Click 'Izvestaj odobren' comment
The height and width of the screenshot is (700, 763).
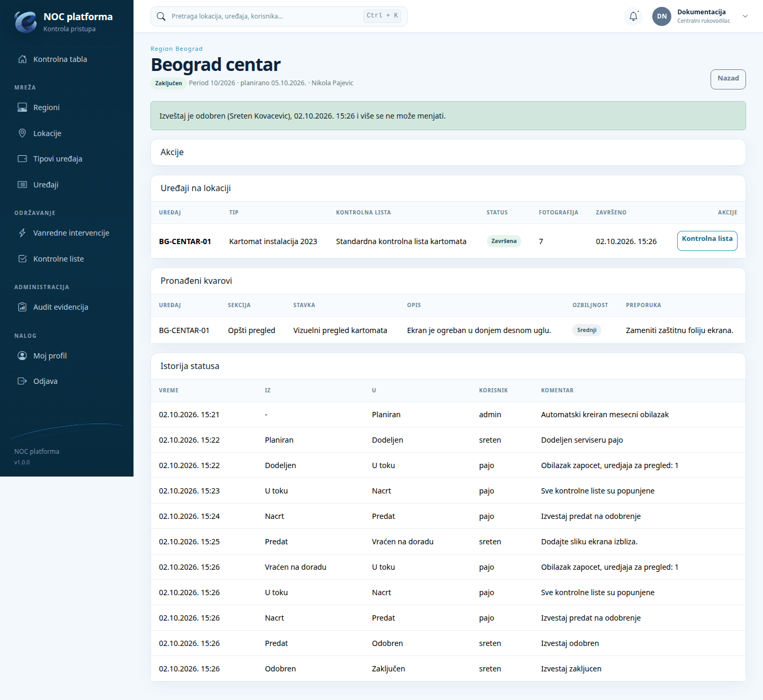570,643
